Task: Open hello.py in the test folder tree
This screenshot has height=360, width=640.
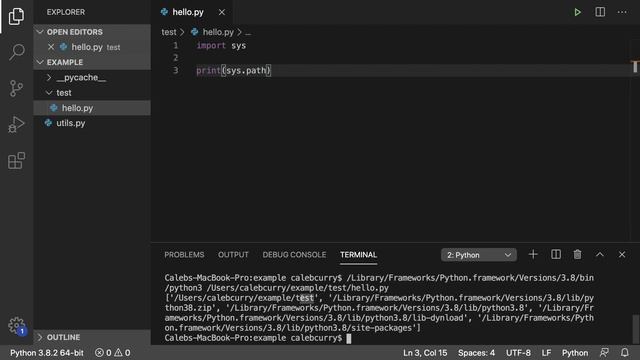Action: tap(92, 108)
